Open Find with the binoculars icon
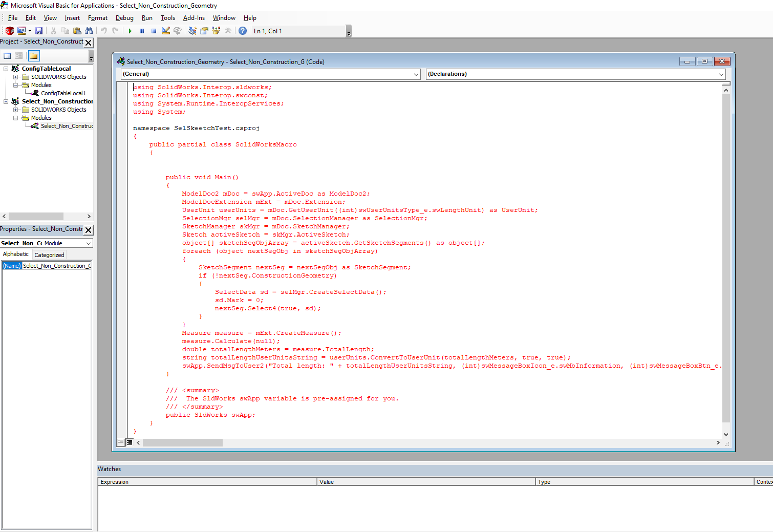This screenshot has width=773, height=532. [x=89, y=31]
